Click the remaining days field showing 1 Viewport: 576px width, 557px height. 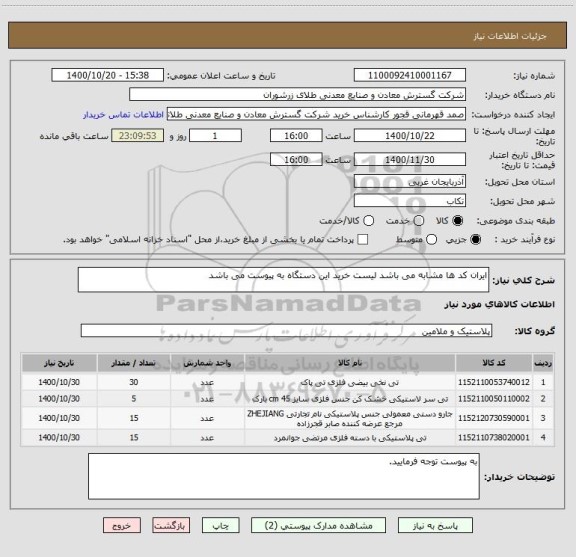click(x=215, y=136)
